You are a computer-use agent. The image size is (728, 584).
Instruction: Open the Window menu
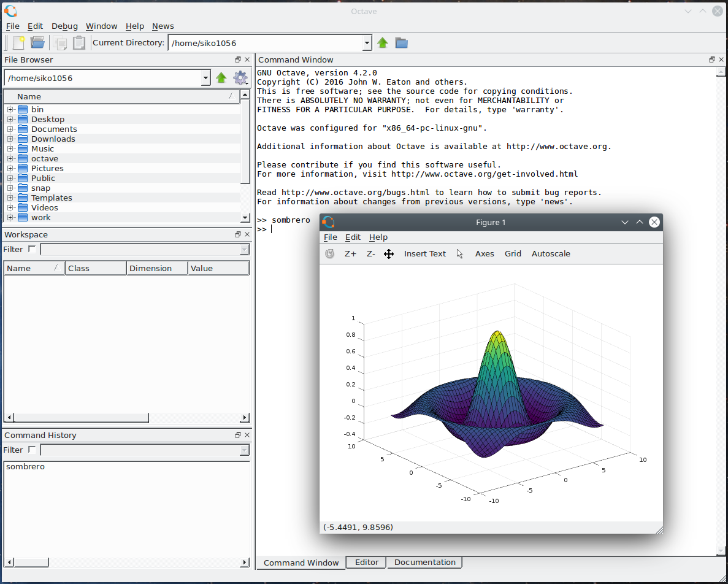101,26
